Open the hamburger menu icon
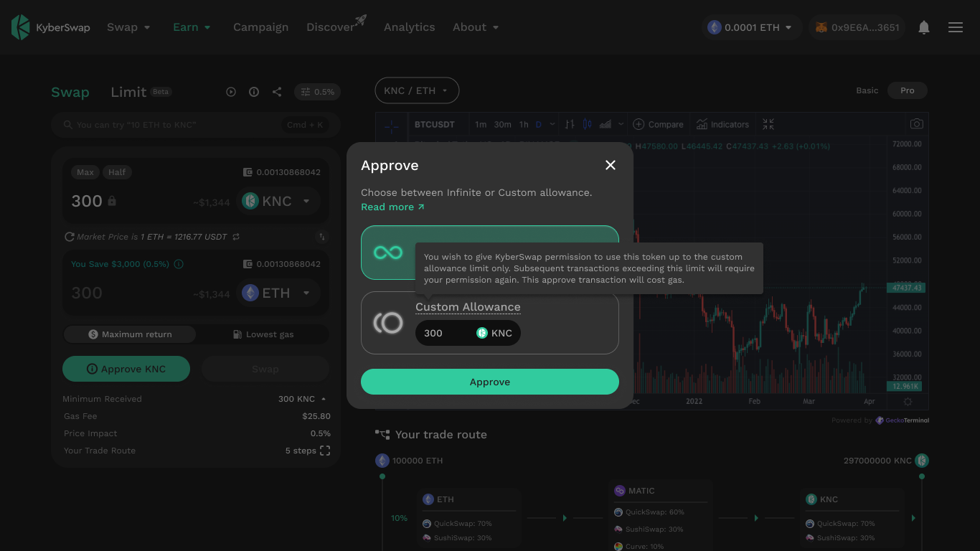980x551 pixels. pyautogui.click(x=955, y=27)
